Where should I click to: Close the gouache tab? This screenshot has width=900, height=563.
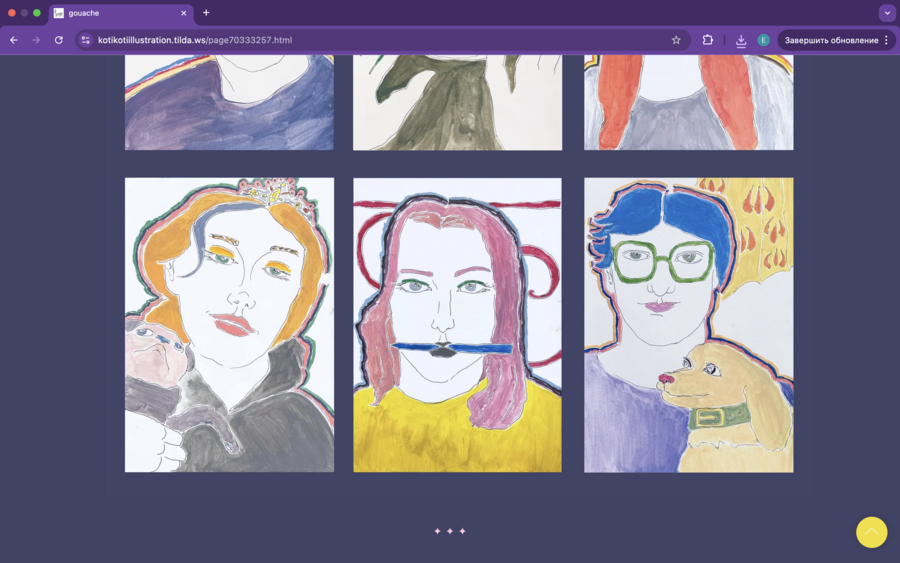click(184, 13)
